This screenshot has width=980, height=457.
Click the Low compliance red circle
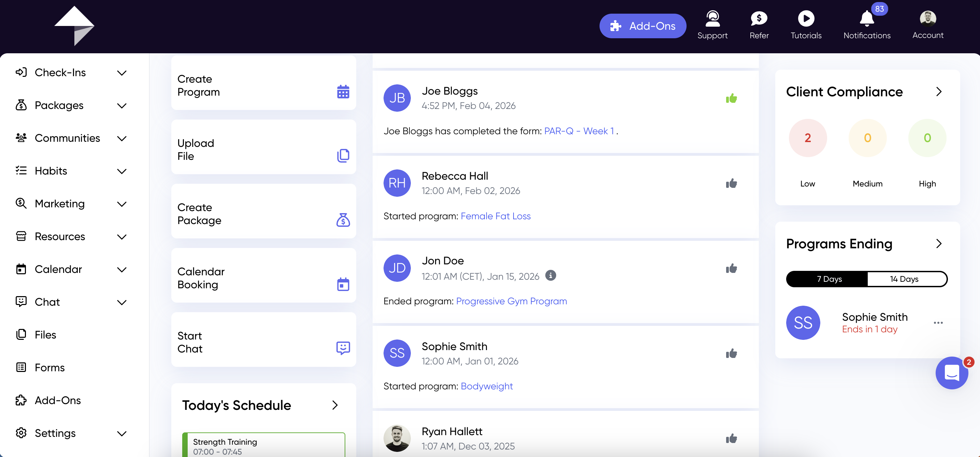[807, 138]
